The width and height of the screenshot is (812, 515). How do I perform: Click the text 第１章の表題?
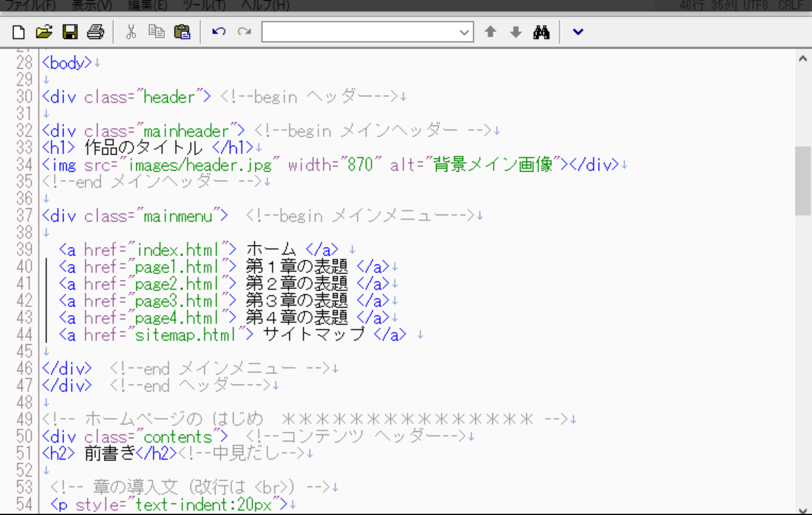[297, 267]
